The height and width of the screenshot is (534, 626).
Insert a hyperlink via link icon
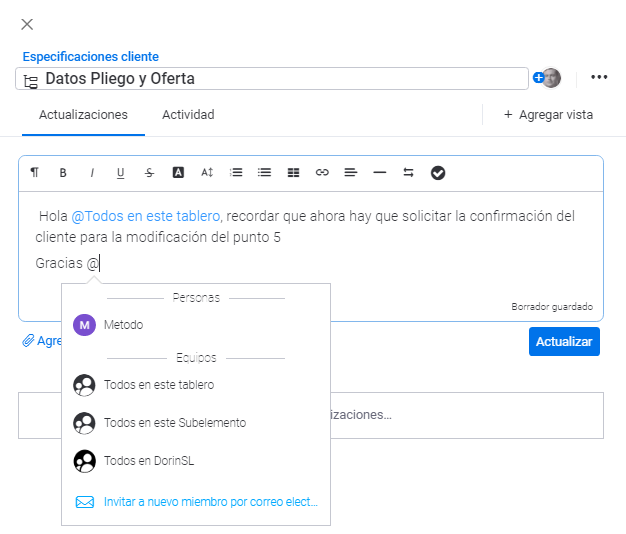pyautogui.click(x=322, y=173)
